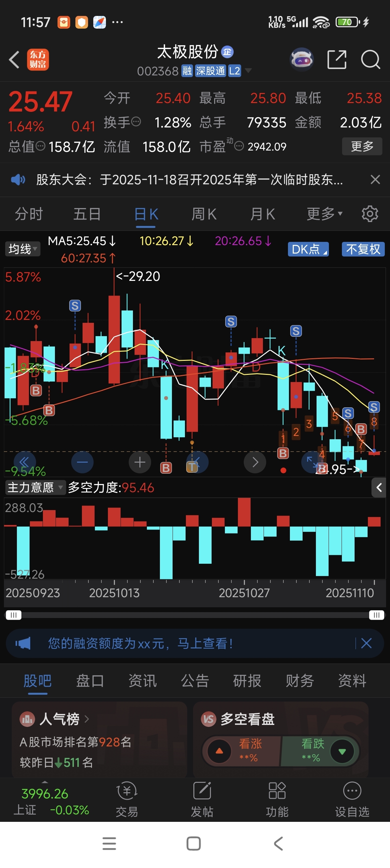Tap the 市盈 info icon
The width and height of the screenshot is (390, 868).
point(239,146)
